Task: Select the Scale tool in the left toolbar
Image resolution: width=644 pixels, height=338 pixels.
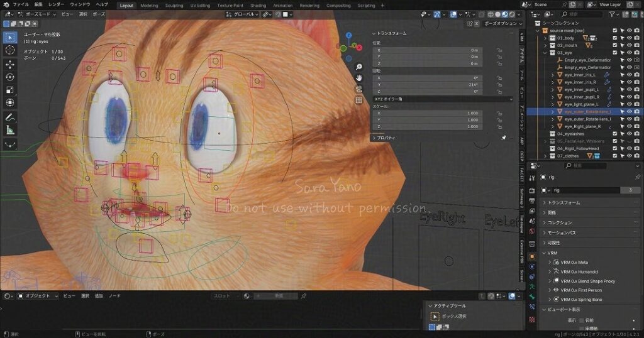Action: pyautogui.click(x=10, y=89)
